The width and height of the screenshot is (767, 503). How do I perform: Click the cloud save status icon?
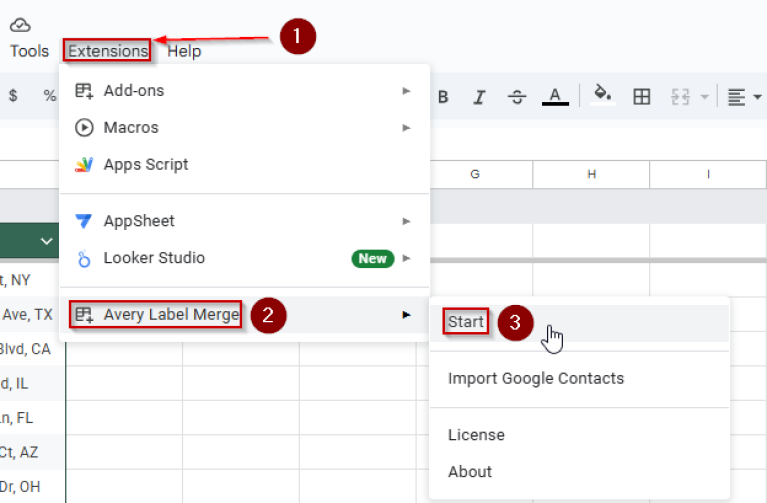pos(20,25)
